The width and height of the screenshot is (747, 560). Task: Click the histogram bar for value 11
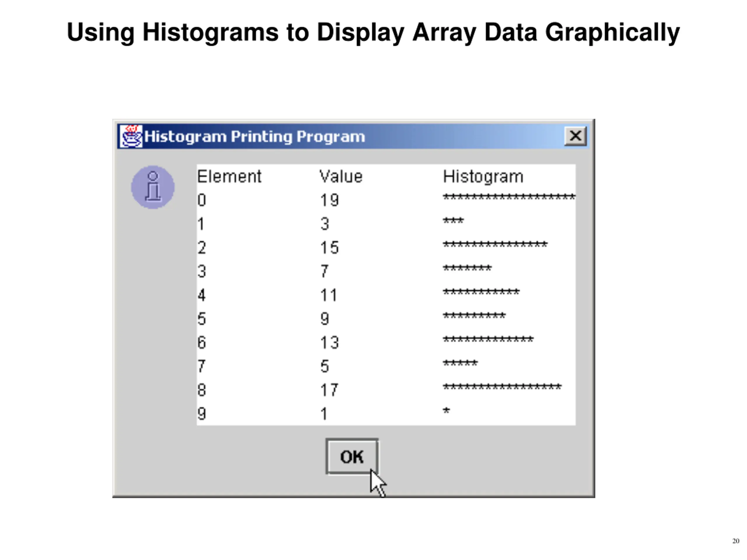click(x=481, y=292)
